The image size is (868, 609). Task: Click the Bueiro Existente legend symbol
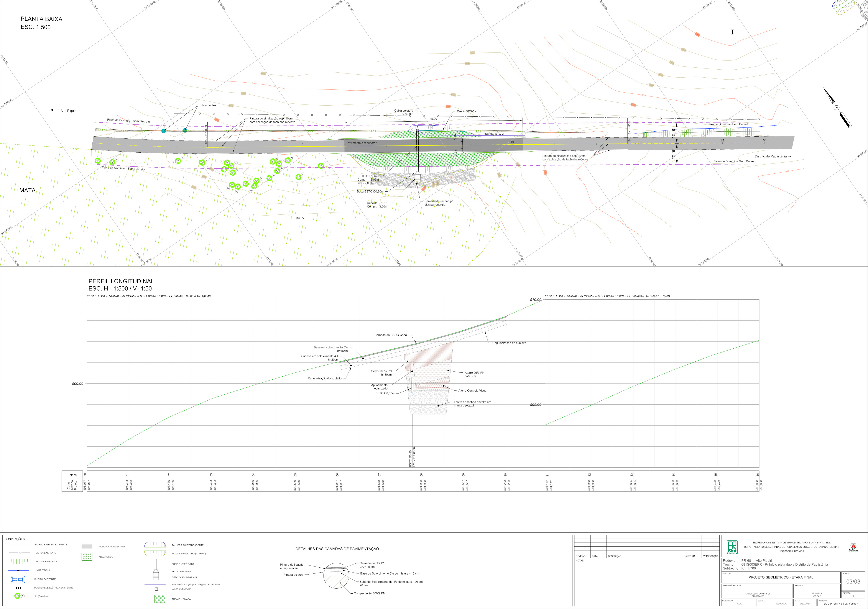click(x=18, y=579)
